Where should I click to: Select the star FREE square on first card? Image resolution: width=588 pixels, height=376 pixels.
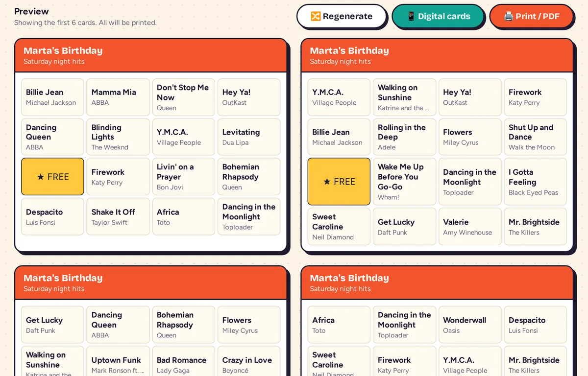click(53, 177)
